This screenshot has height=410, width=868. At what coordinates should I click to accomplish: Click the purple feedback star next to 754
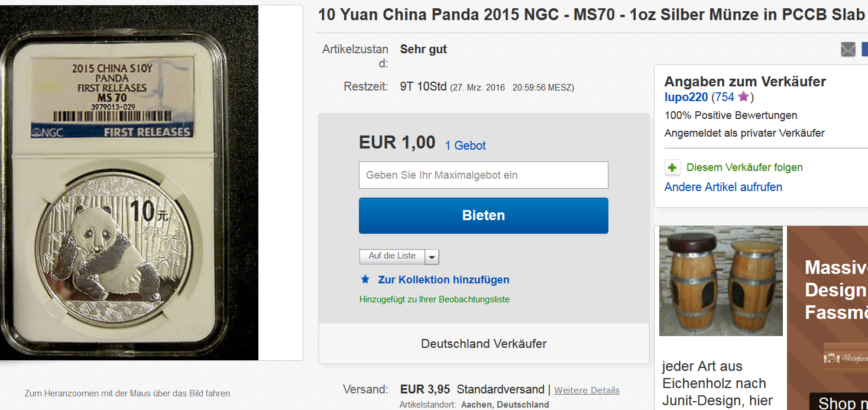(743, 97)
